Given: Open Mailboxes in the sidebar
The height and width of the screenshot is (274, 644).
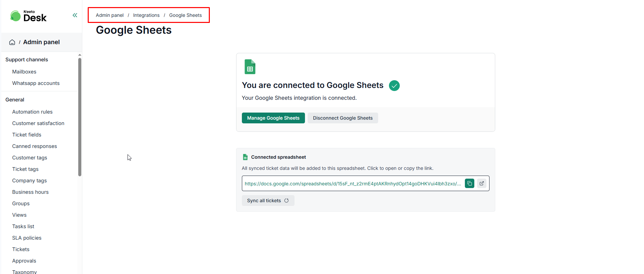Looking at the screenshot, I should point(24,72).
